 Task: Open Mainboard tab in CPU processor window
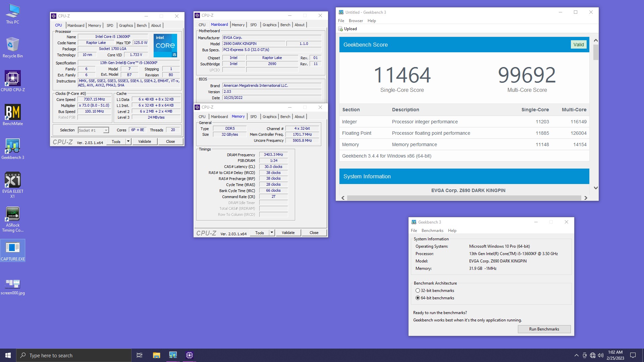click(x=76, y=25)
